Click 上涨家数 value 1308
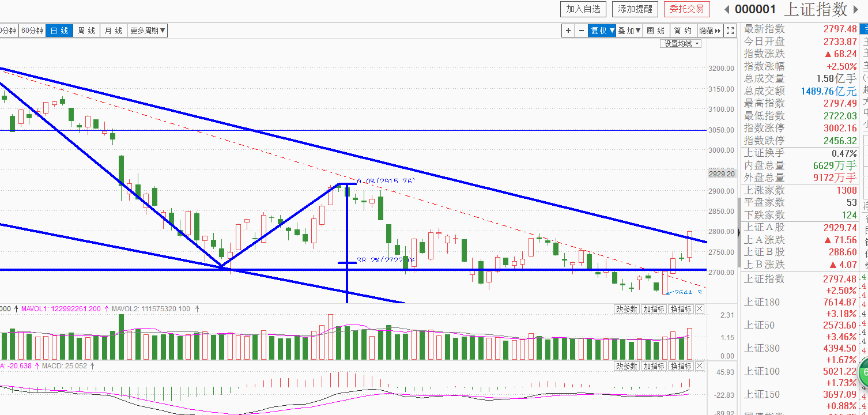The image size is (868, 415). click(846, 190)
